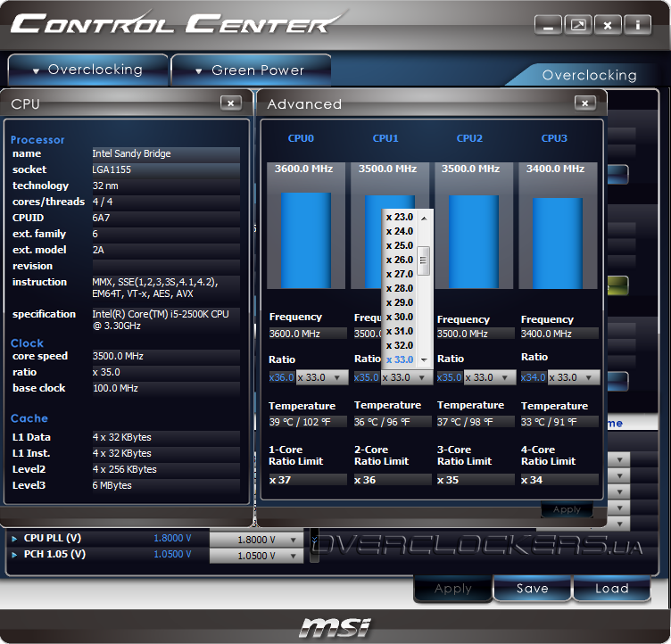Open the CPU2 ratio x 33.0 dropdown

[x=490, y=378]
